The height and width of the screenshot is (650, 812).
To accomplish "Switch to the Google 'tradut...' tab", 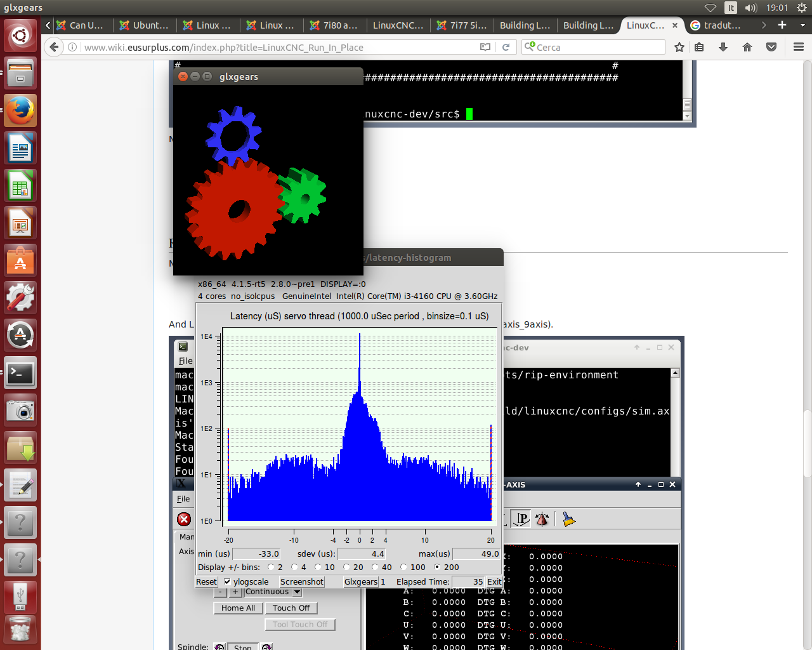I will (x=716, y=25).
